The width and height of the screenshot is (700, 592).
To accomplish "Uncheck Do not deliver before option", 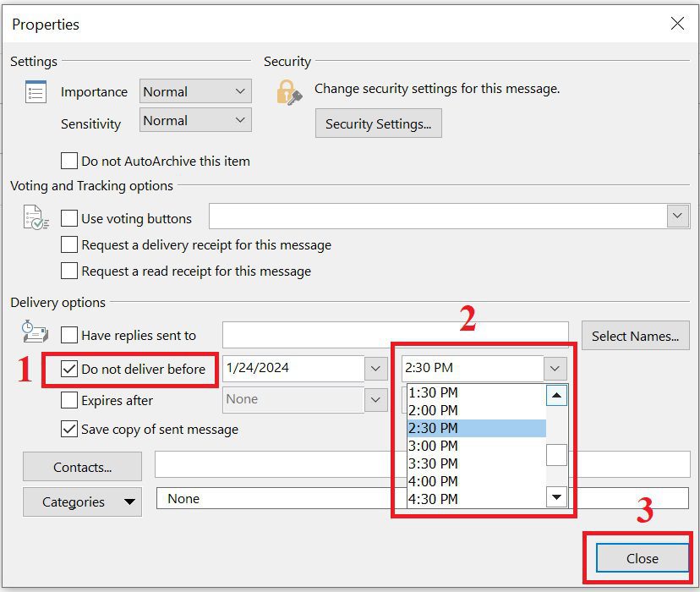I will [69, 369].
